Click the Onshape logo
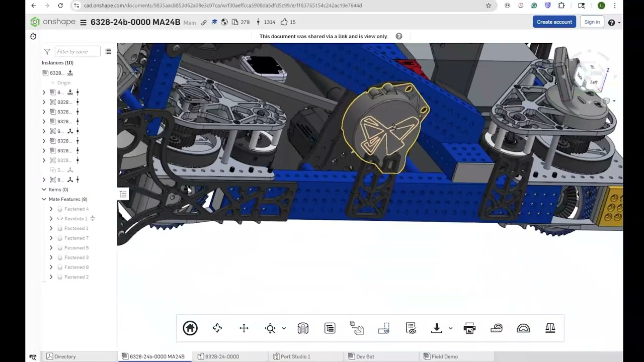The image size is (644, 362). pyautogui.click(x=53, y=22)
